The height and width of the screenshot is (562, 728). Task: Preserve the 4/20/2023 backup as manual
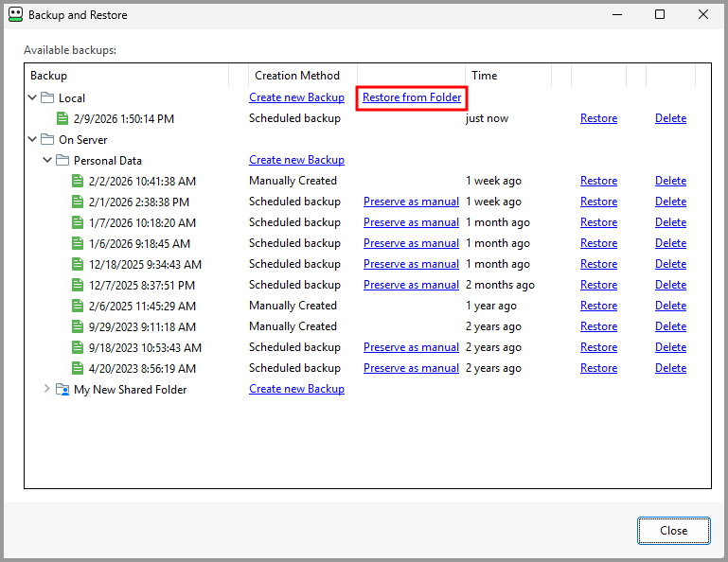[411, 368]
